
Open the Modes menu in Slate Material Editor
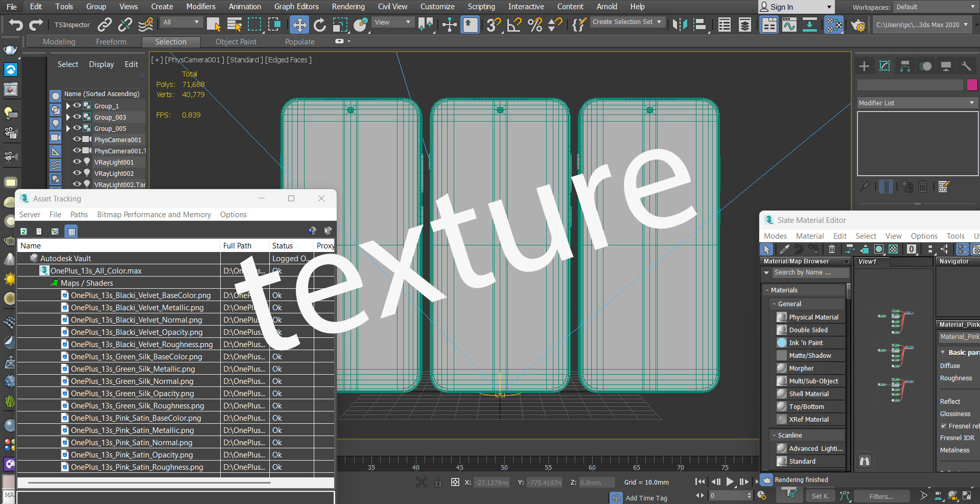coord(775,236)
